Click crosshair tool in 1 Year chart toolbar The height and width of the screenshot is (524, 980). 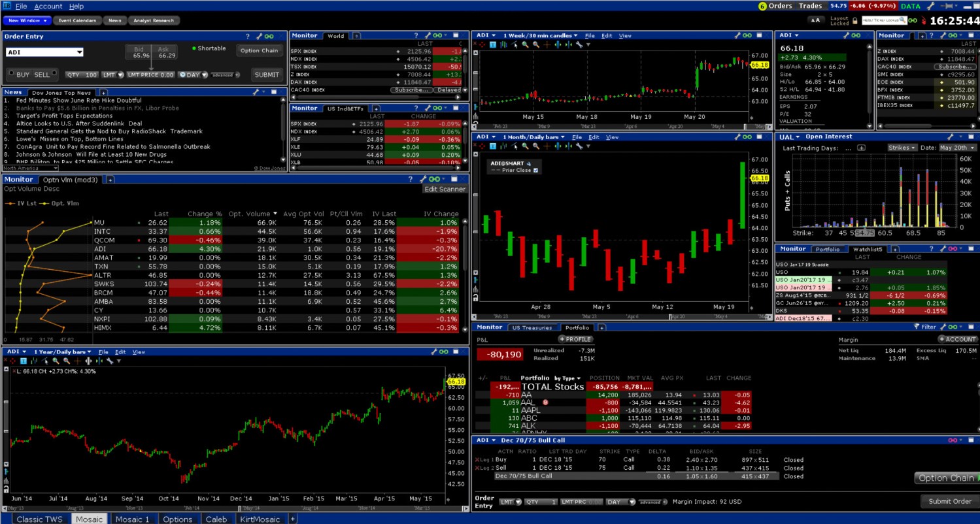(13, 361)
